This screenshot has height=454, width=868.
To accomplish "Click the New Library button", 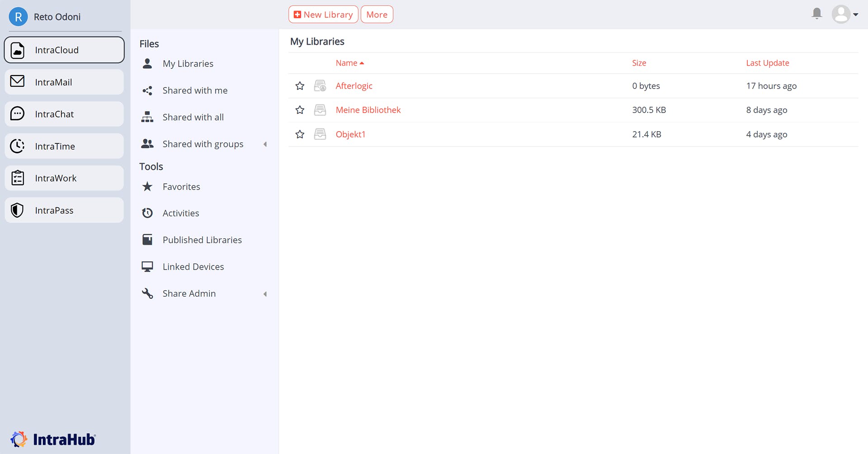I will pyautogui.click(x=323, y=14).
